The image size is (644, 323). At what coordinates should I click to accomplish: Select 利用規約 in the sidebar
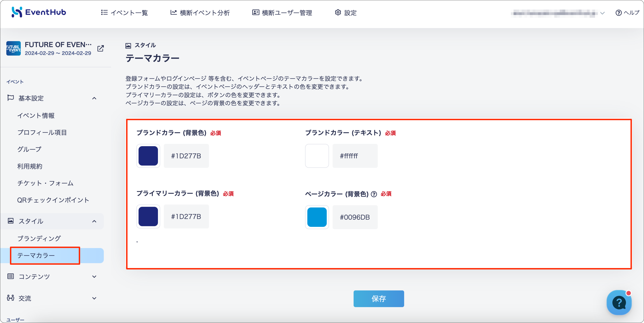(x=30, y=166)
